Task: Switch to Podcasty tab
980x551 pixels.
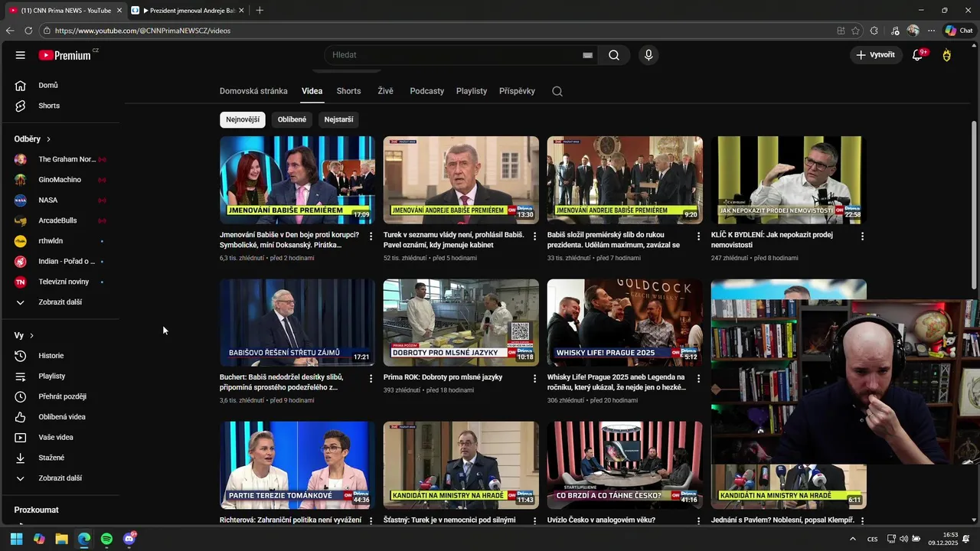Action: tap(426, 91)
